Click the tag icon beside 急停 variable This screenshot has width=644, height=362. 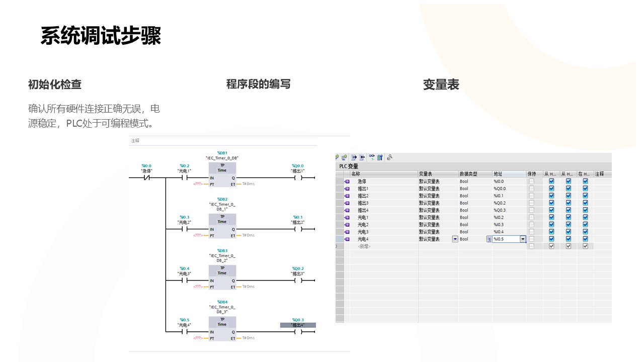(x=347, y=181)
